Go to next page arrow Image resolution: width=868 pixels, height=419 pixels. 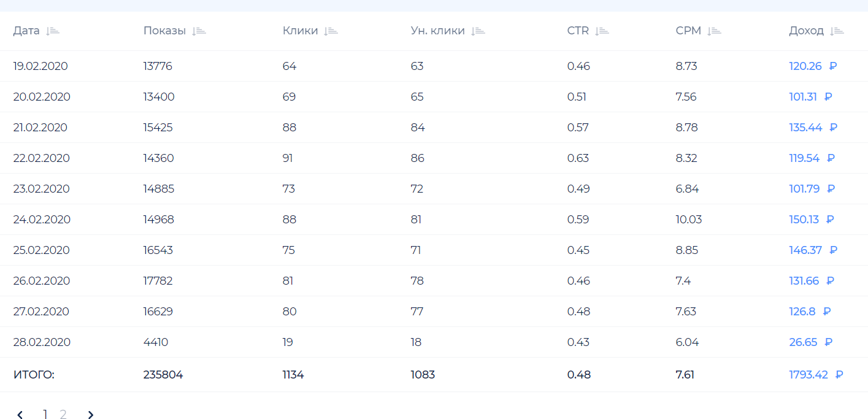91,415
